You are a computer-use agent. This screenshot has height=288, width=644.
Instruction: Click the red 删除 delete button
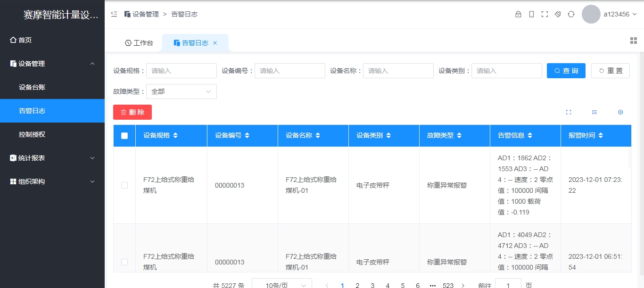pyautogui.click(x=132, y=112)
